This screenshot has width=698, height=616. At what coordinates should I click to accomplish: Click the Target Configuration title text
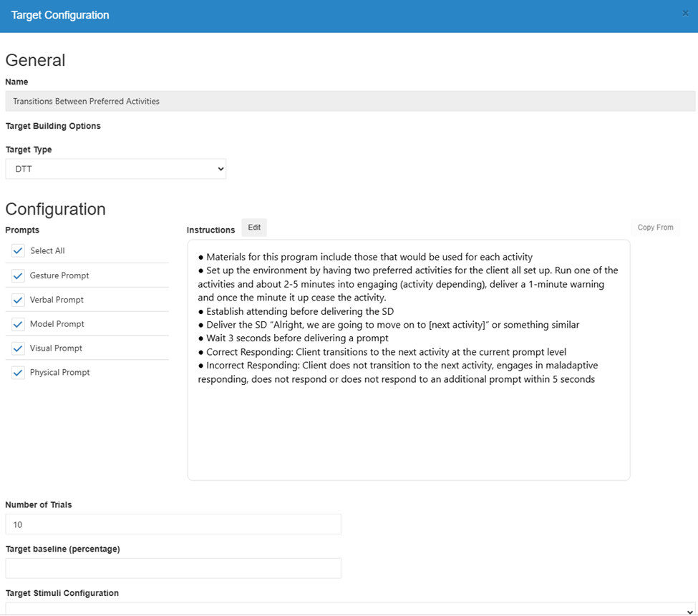click(60, 15)
